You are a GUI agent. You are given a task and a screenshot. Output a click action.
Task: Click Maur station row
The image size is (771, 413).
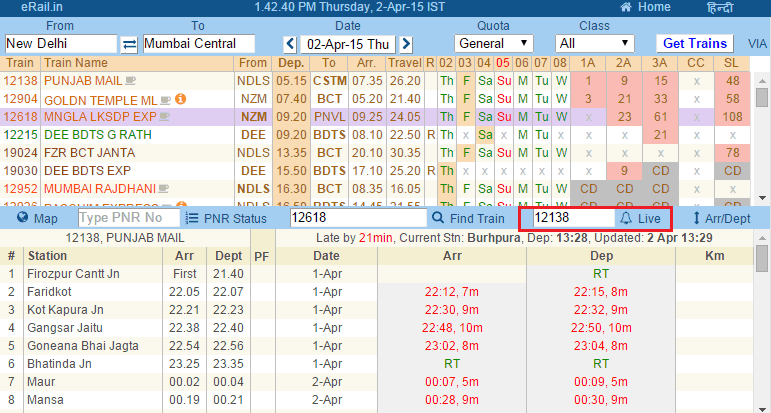377,382
